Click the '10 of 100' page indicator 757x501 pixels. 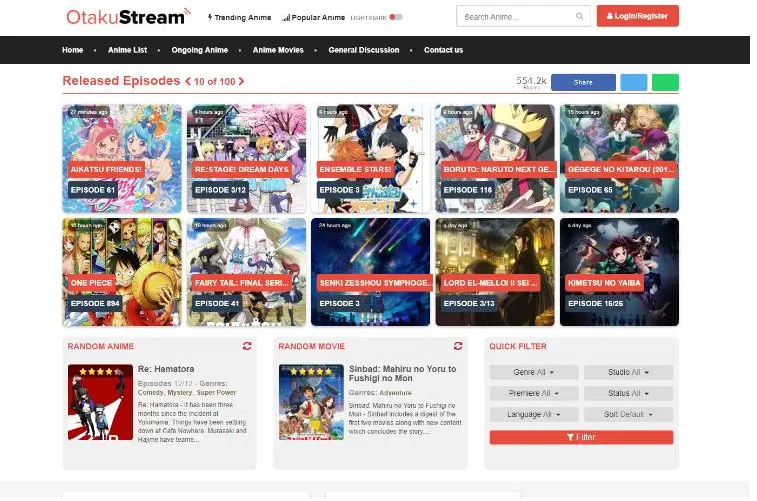tap(214, 82)
